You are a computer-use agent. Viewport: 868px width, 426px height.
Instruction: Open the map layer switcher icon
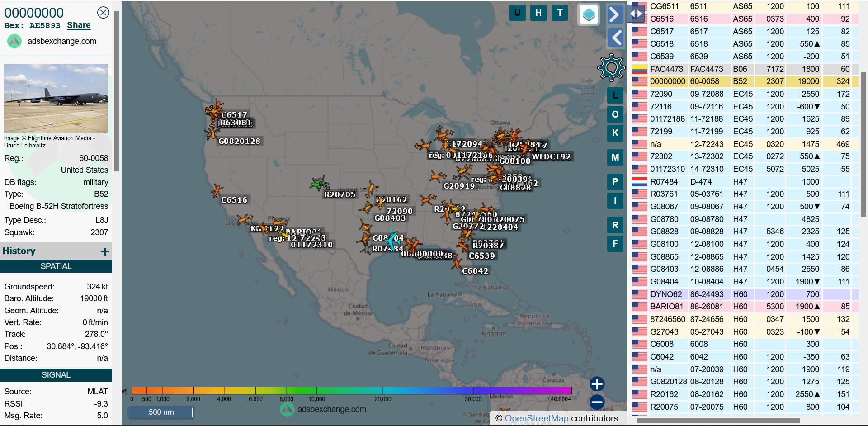point(589,15)
